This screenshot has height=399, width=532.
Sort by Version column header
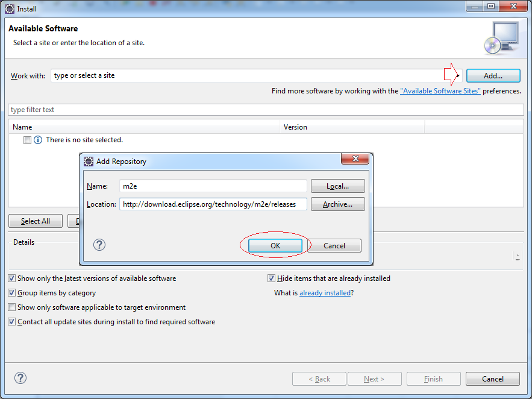[352, 127]
